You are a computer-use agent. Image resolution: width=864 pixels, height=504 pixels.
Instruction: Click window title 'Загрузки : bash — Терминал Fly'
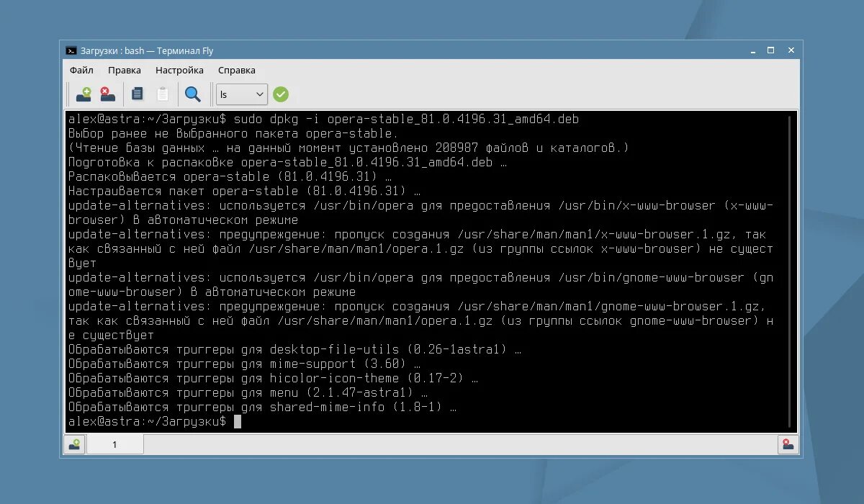148,50
